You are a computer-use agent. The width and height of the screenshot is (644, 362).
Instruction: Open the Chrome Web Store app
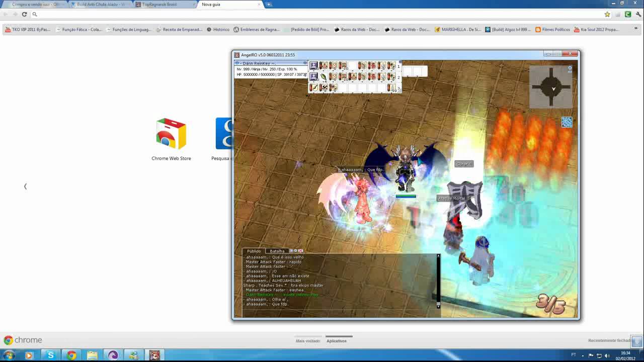click(171, 140)
